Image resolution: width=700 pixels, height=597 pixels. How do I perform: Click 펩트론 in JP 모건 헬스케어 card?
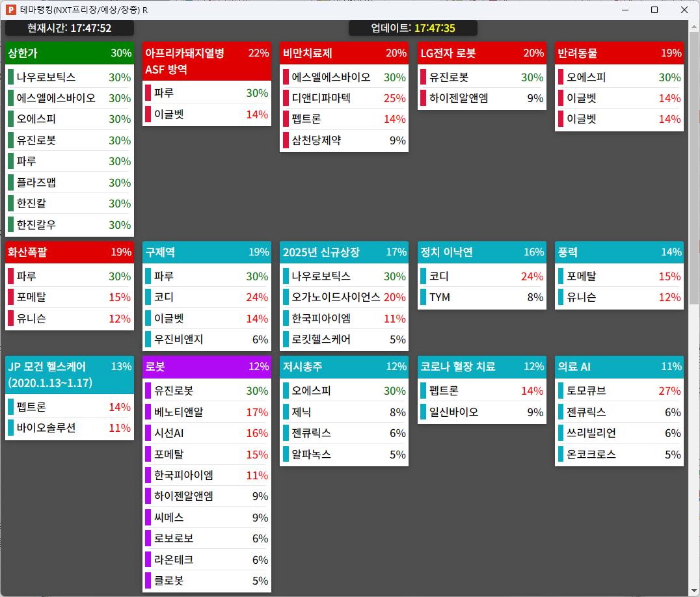pos(70,407)
